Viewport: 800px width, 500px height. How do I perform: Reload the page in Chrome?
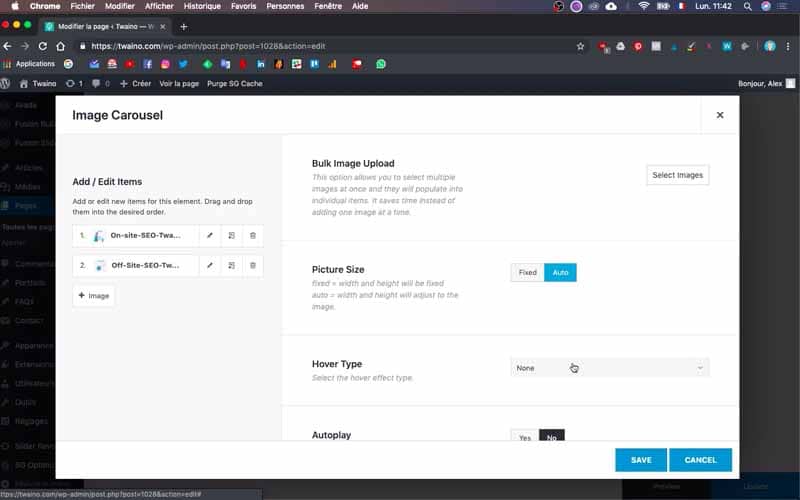(43, 46)
